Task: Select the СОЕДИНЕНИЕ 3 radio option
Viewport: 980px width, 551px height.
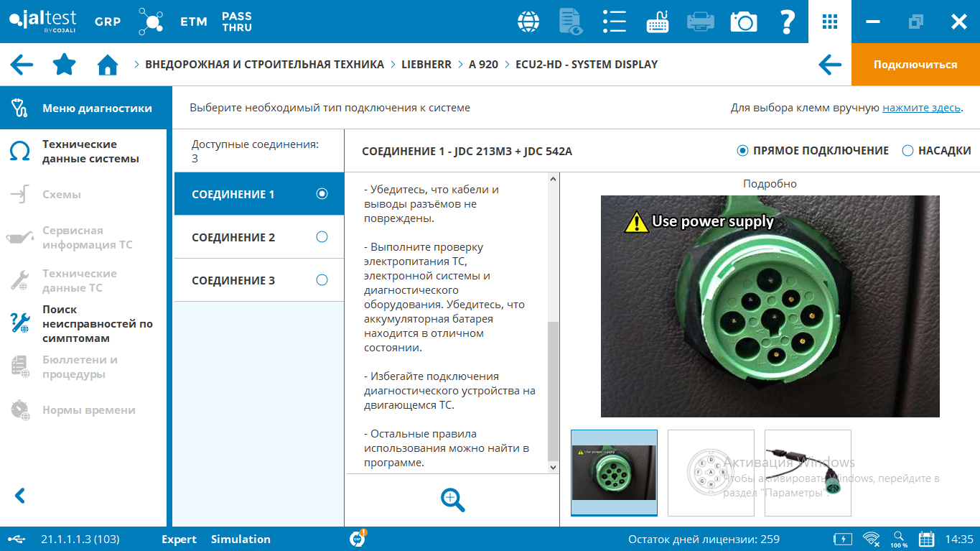Action: click(322, 280)
